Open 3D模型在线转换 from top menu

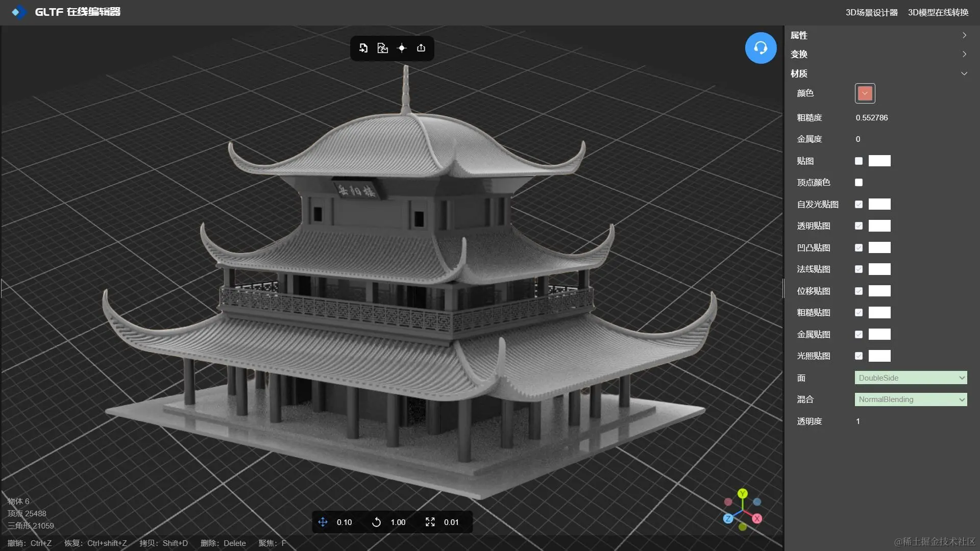[938, 12]
